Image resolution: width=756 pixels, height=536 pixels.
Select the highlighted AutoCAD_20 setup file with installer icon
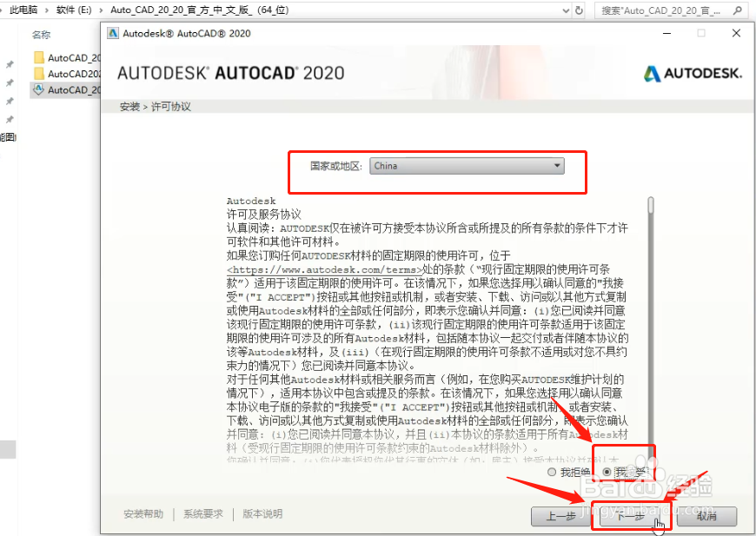pyautogui.click(x=66, y=90)
